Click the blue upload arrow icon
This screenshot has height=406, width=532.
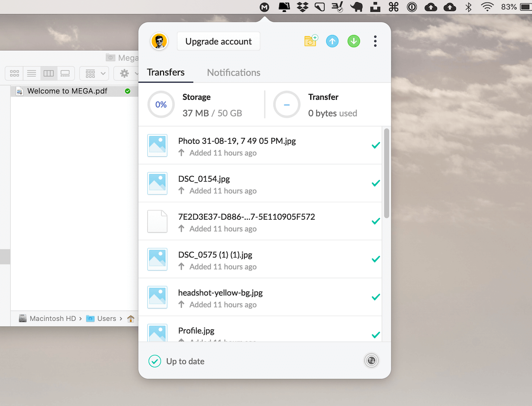tap(332, 41)
